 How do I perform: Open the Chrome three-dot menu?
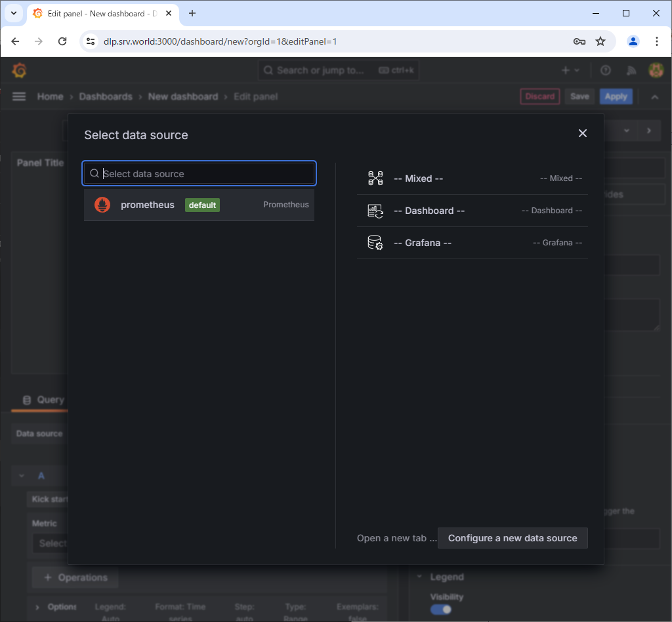coord(656,41)
